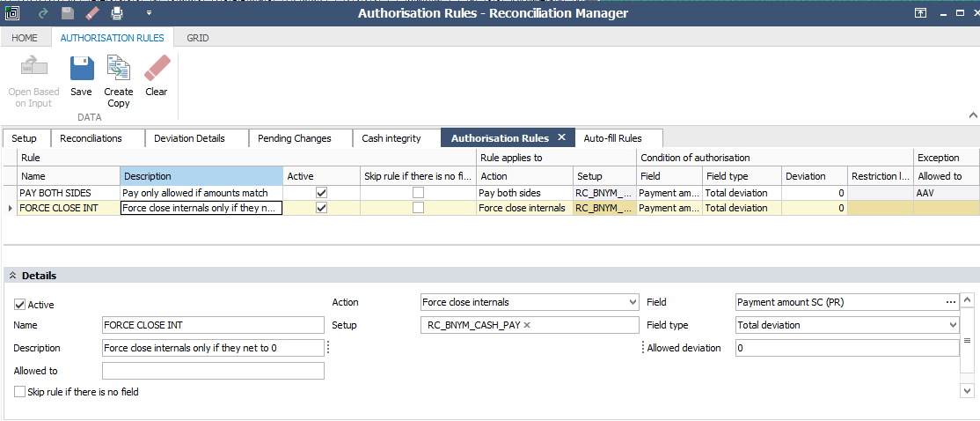The image size is (980, 421).
Task: Click the Name input field in Details
Action: [213, 325]
